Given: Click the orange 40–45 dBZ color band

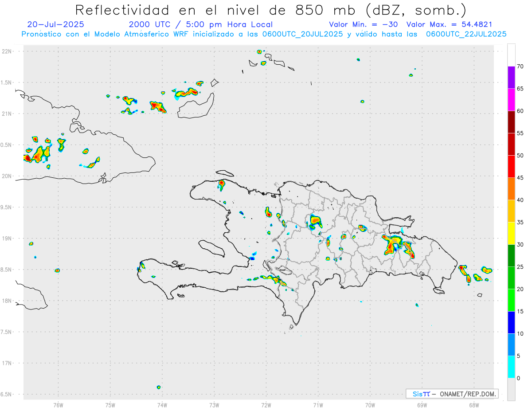Looking at the screenshot, I should [x=511, y=189].
